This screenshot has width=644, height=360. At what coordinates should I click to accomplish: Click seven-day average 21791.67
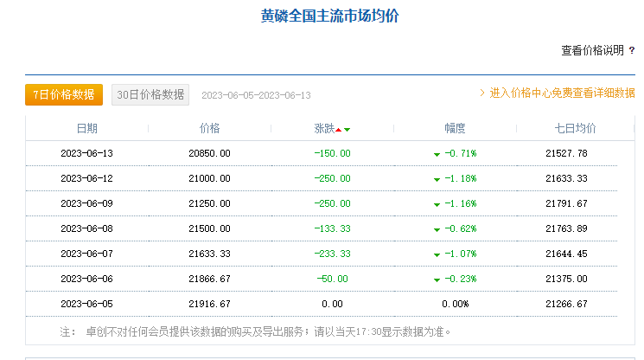pyautogui.click(x=566, y=204)
